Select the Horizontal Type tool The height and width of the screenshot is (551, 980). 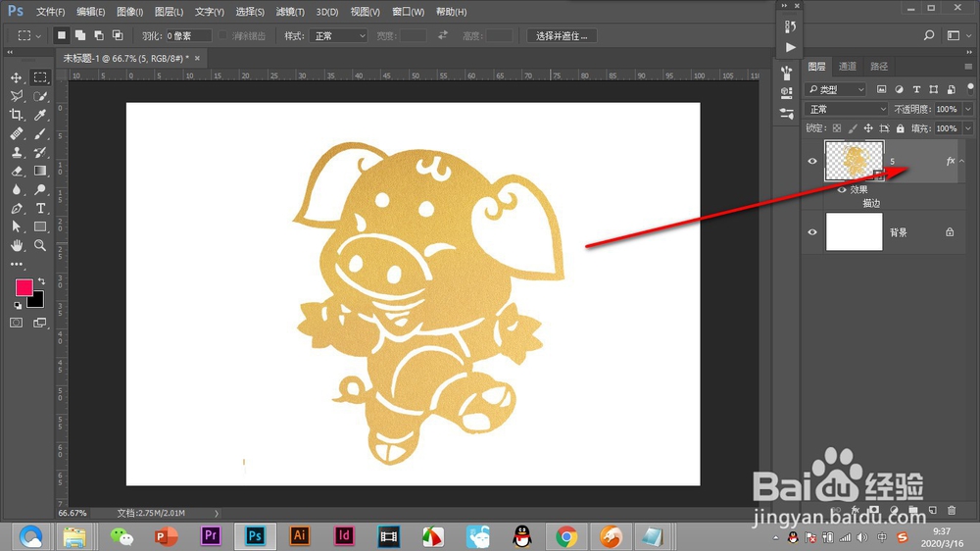click(x=40, y=208)
